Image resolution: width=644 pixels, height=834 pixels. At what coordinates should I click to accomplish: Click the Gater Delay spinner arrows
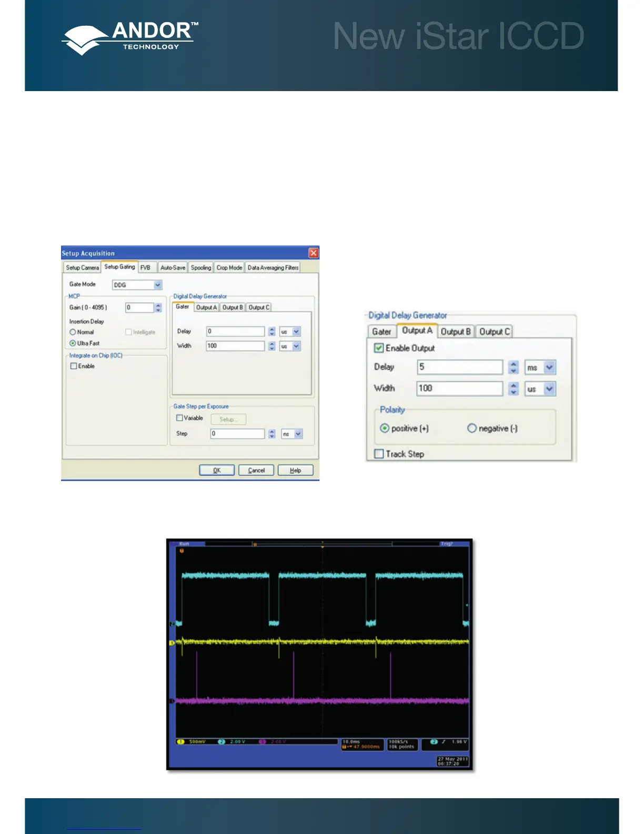(x=271, y=332)
